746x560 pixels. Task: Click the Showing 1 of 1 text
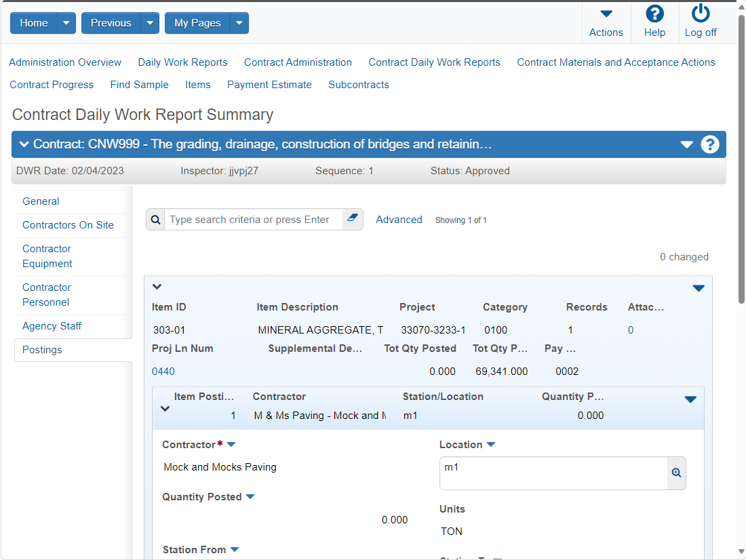461,220
